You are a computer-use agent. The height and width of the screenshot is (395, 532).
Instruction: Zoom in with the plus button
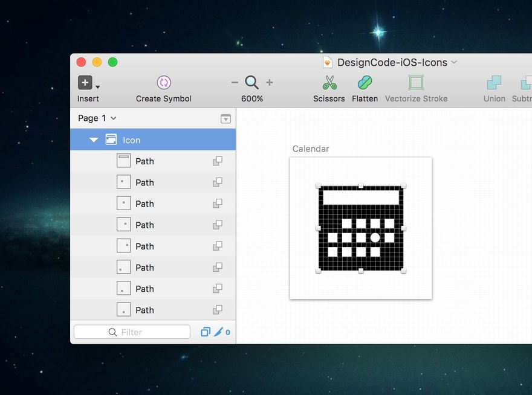pyautogui.click(x=270, y=82)
